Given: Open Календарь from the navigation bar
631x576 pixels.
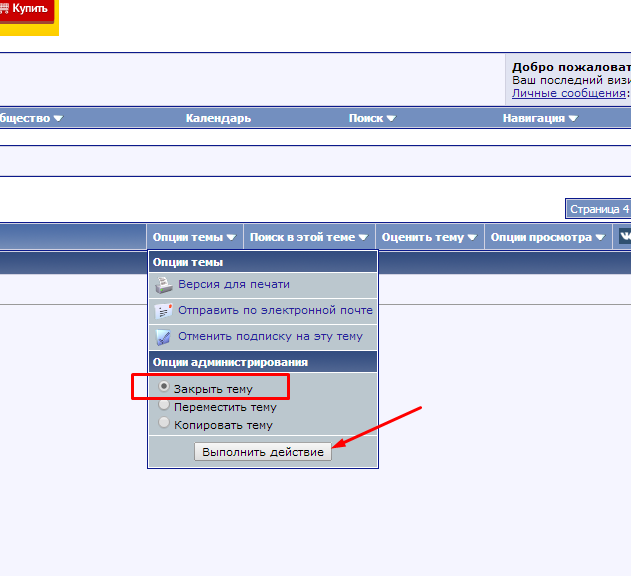Looking at the screenshot, I should pyautogui.click(x=218, y=118).
